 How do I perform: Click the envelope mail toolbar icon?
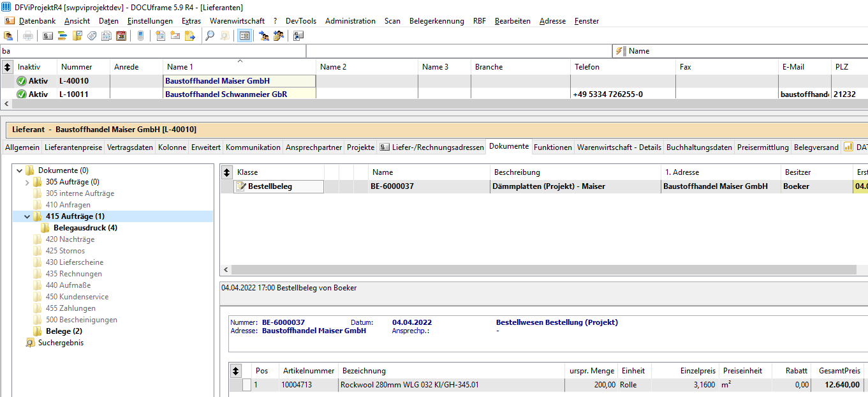click(x=175, y=36)
